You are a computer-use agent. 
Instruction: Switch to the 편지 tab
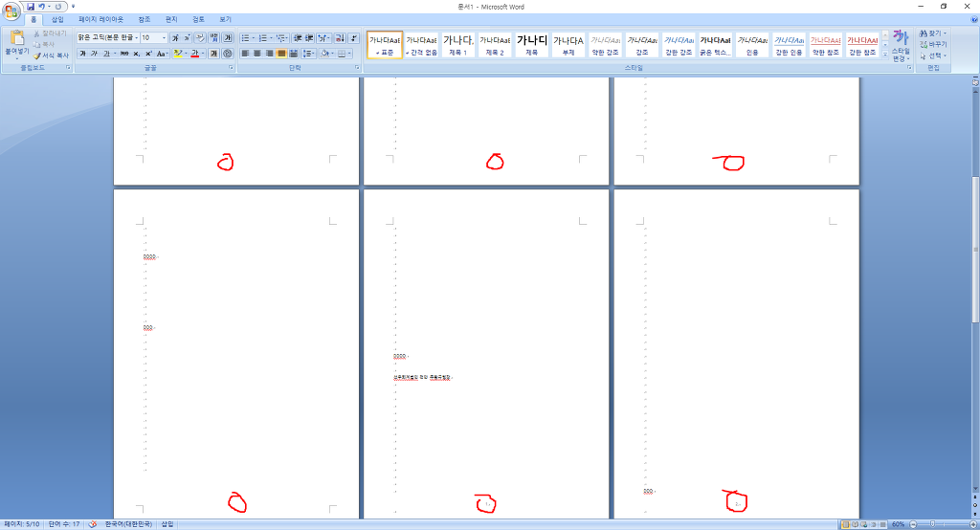(x=171, y=19)
